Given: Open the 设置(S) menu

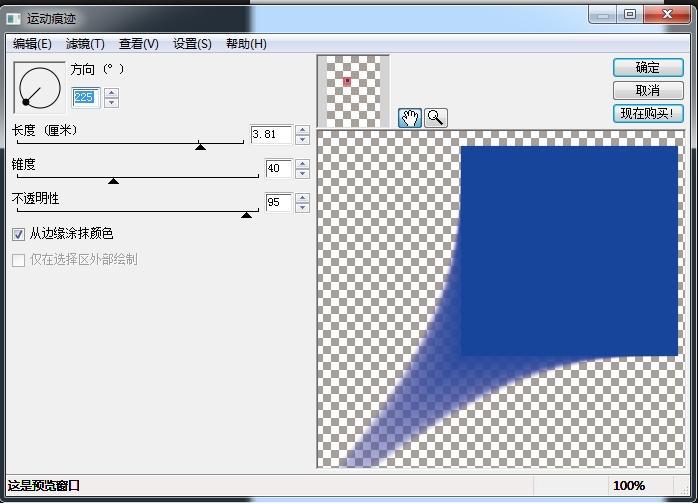Looking at the screenshot, I should [x=192, y=44].
